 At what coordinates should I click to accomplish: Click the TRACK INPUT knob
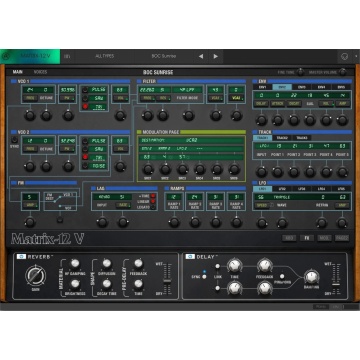pyautogui.click(x=261, y=172)
